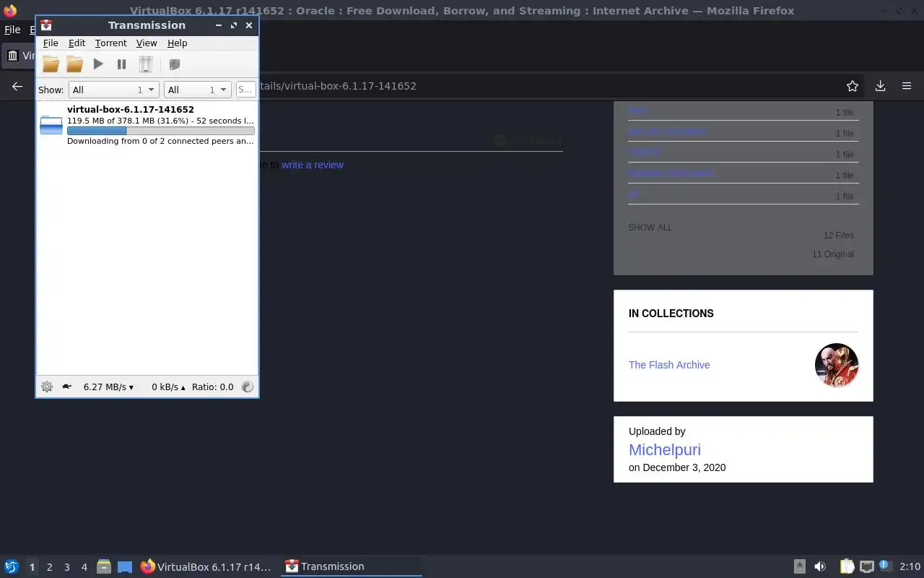Open Transmission File menu
Screen dimensions: 924x578
coord(51,43)
